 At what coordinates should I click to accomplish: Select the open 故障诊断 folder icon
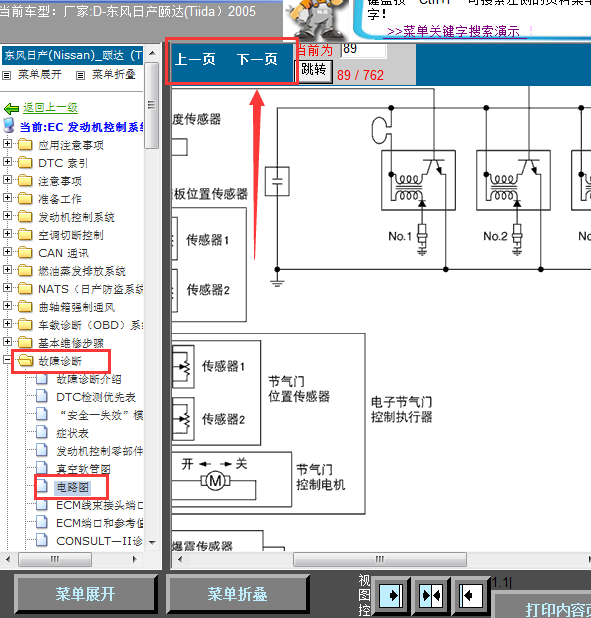26,361
